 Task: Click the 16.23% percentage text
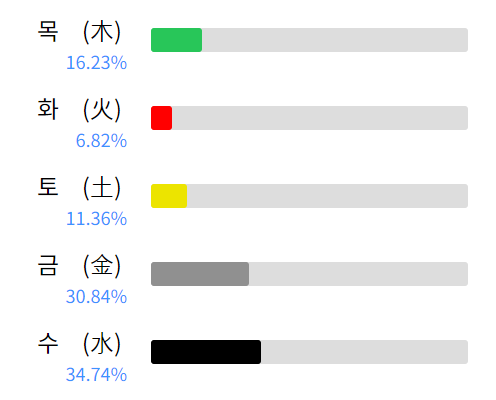pyautogui.click(x=97, y=63)
